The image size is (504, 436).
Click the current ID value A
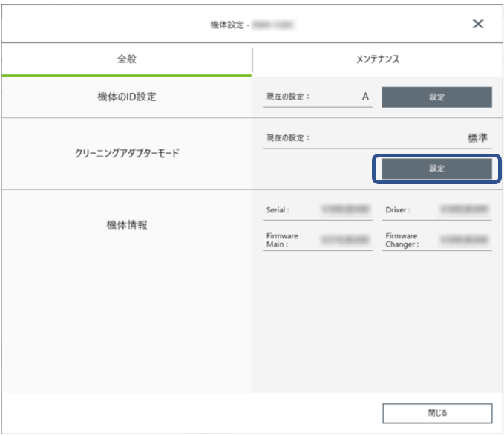[x=365, y=97]
